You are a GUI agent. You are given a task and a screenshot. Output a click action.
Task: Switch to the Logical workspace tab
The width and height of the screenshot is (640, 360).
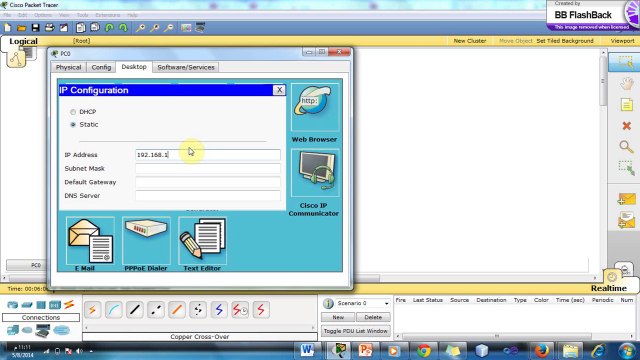[23, 41]
